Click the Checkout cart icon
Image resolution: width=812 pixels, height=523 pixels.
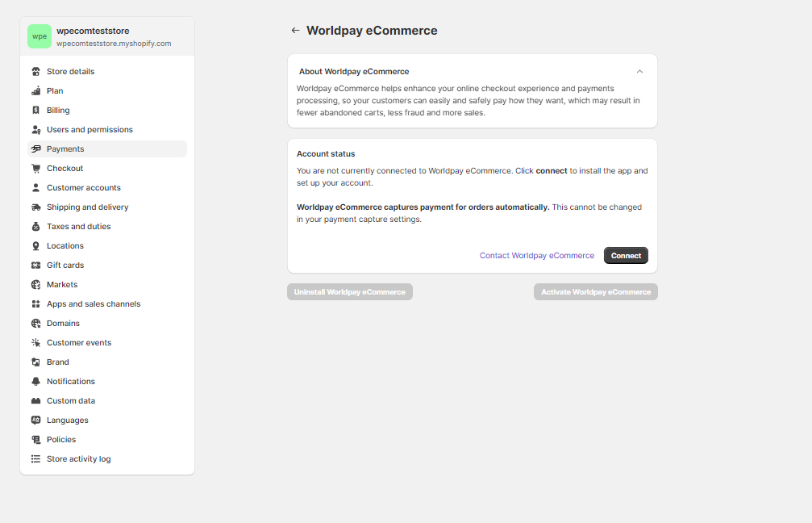pyautogui.click(x=35, y=169)
